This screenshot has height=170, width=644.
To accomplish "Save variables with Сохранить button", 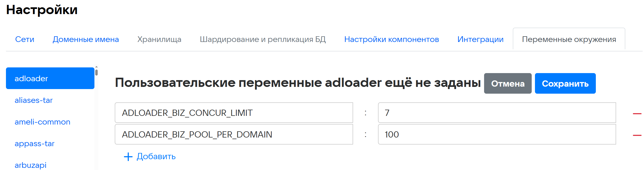I will click(565, 84).
